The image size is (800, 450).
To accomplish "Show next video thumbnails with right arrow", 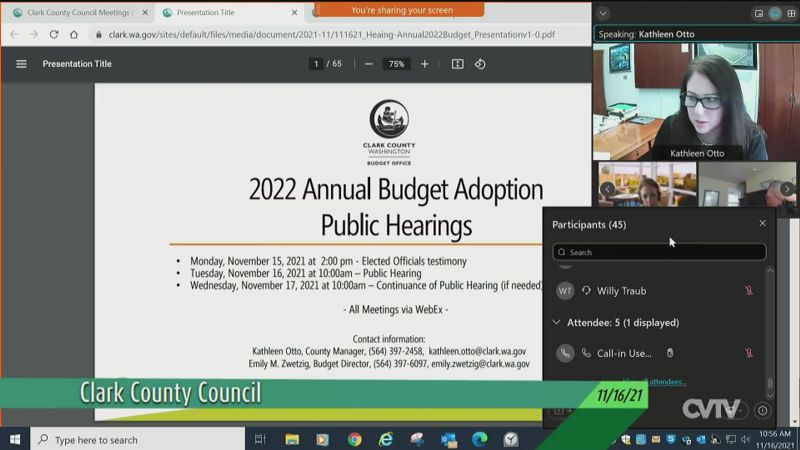I will pyautogui.click(x=787, y=189).
